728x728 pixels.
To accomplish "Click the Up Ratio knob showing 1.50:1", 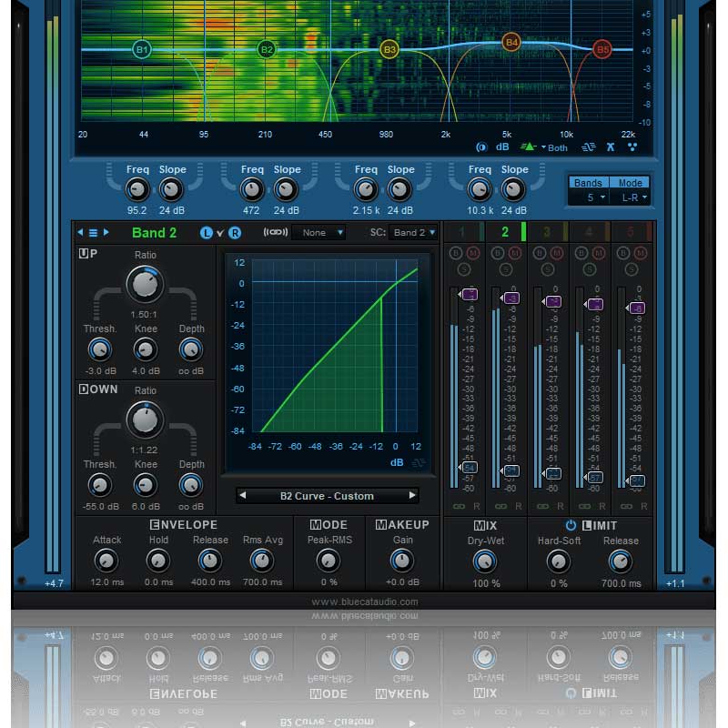I will pos(145,285).
